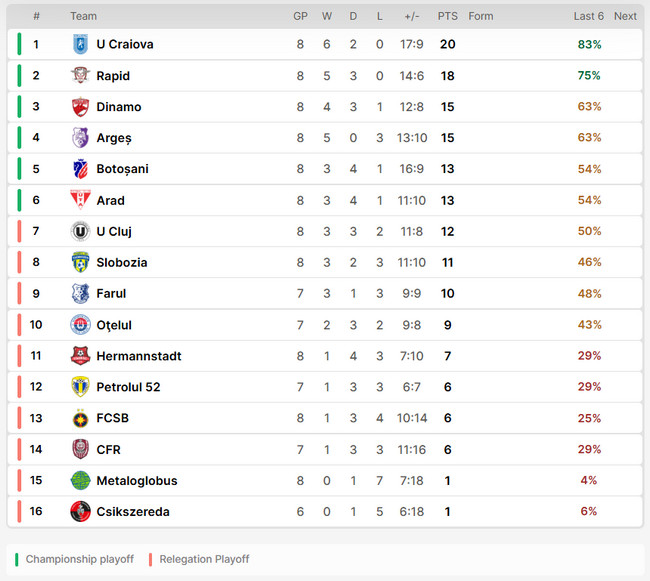Click CFR's 29% last 6 value
650x581 pixels.
click(589, 450)
